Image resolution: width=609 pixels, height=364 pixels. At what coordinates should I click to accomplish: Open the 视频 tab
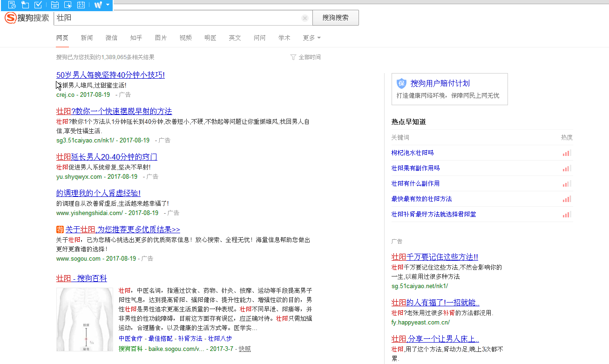185,38
